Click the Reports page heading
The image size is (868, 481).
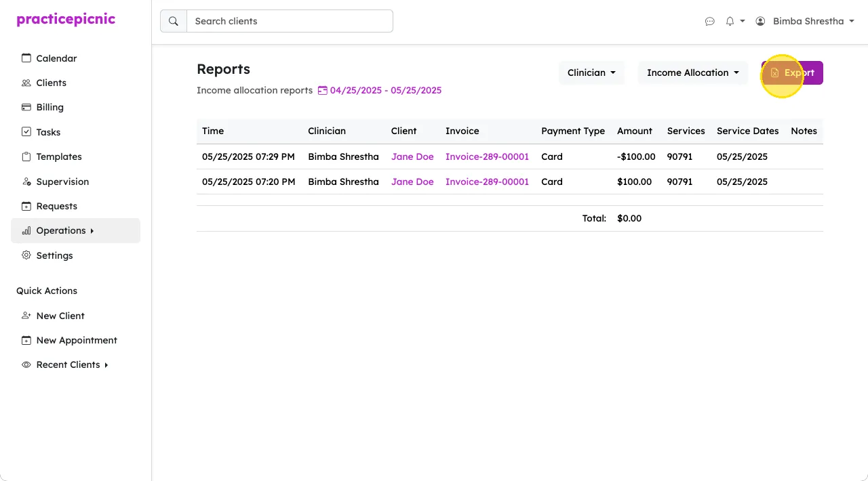pos(223,69)
